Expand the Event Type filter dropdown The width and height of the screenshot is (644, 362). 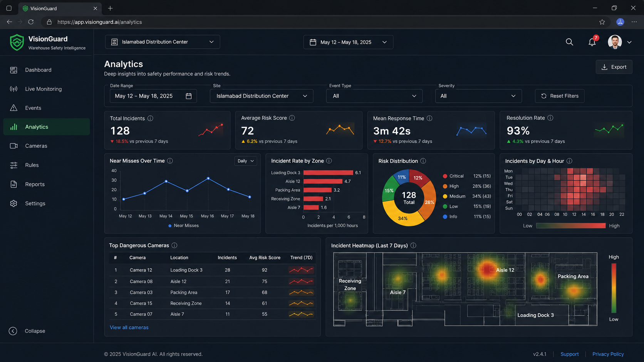click(374, 96)
